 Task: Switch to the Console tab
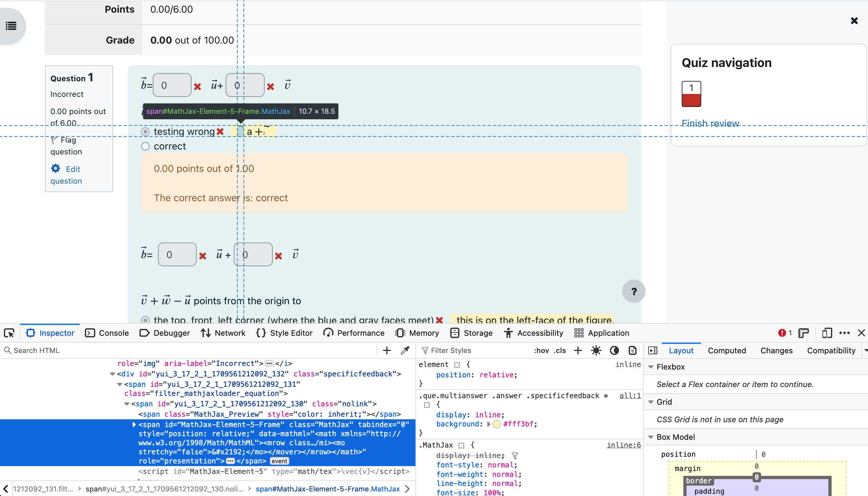point(107,333)
